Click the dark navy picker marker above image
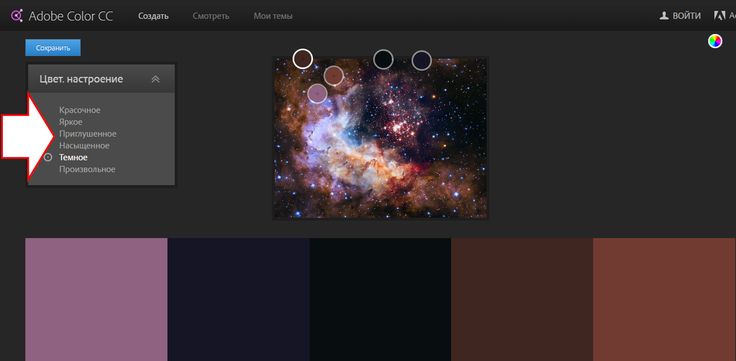The image size is (736, 361). 422,61
